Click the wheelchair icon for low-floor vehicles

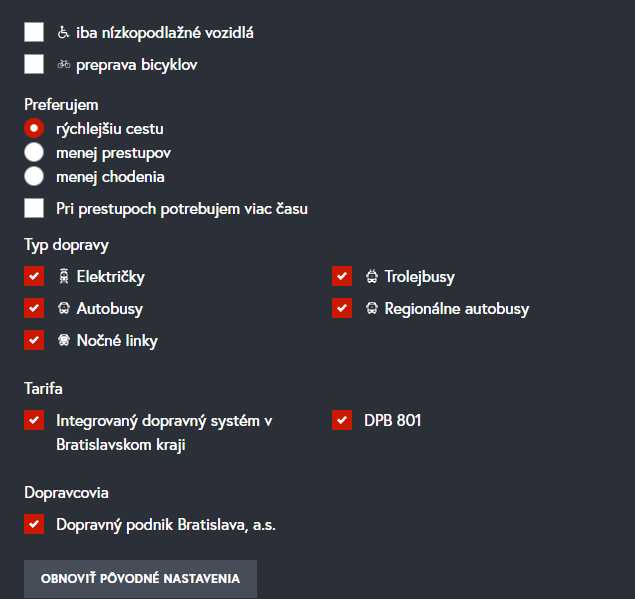coord(64,33)
